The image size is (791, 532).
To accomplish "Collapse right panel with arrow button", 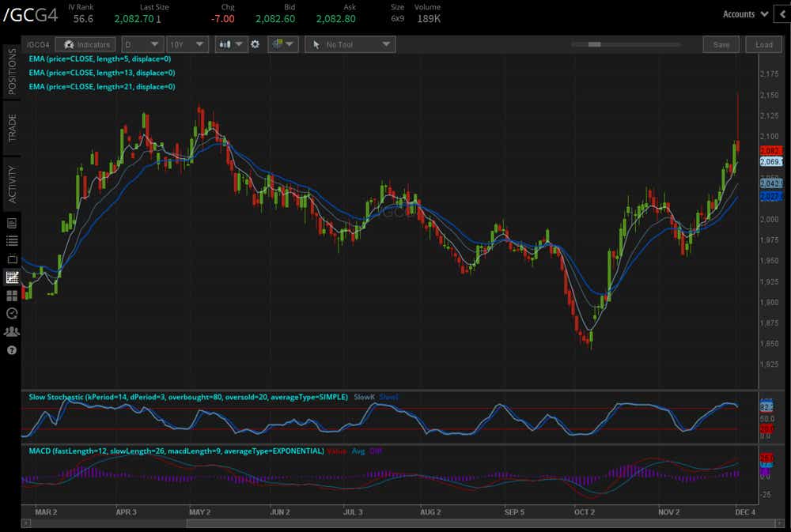I will [782, 13].
